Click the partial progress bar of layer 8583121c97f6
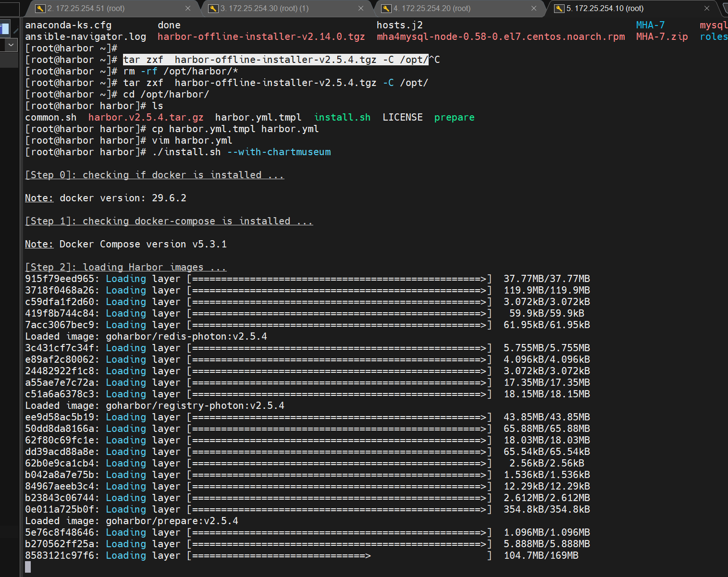The height and width of the screenshot is (577, 728). pyautogui.click(x=339, y=555)
